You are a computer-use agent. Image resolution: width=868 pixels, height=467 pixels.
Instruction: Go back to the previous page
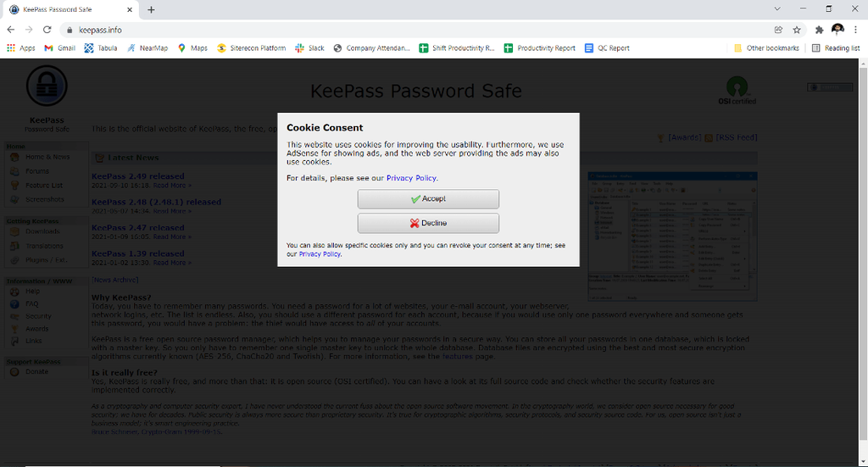11,30
